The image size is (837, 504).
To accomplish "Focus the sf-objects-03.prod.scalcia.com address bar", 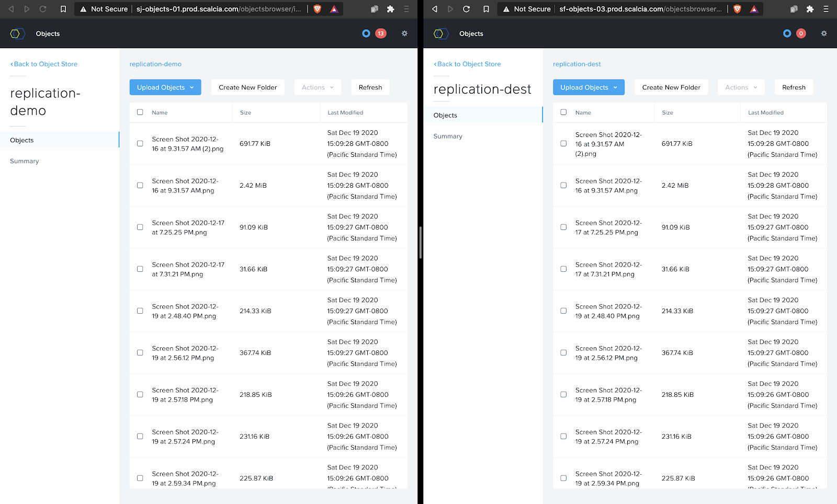I will tap(640, 9).
